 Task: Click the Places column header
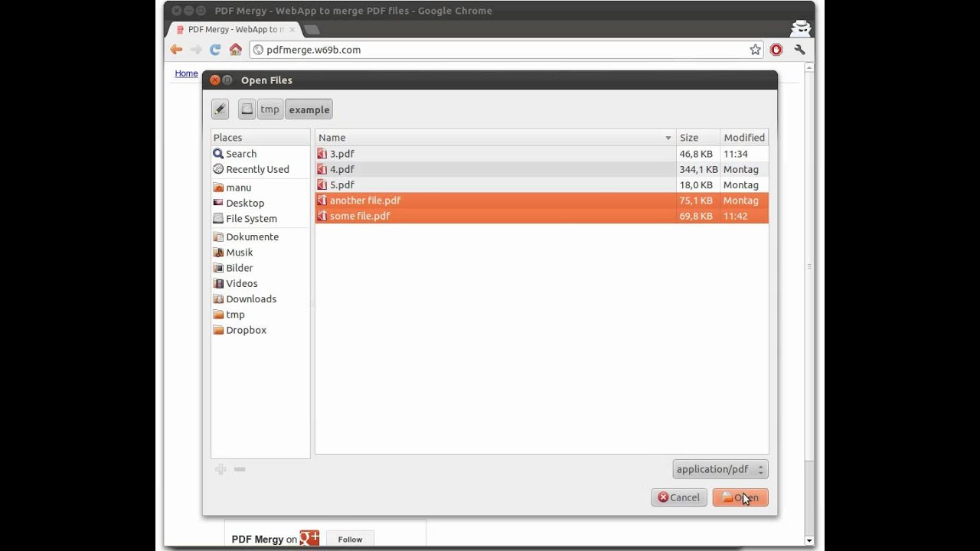pyautogui.click(x=260, y=138)
